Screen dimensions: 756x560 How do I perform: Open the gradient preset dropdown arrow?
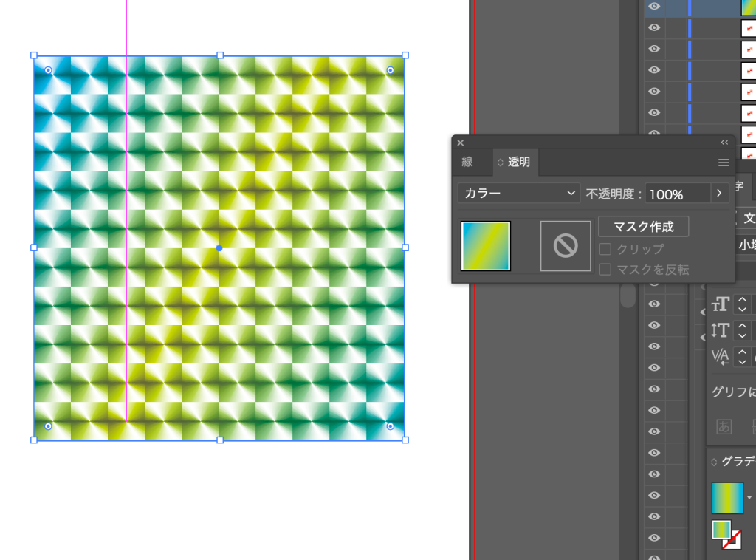point(750,498)
